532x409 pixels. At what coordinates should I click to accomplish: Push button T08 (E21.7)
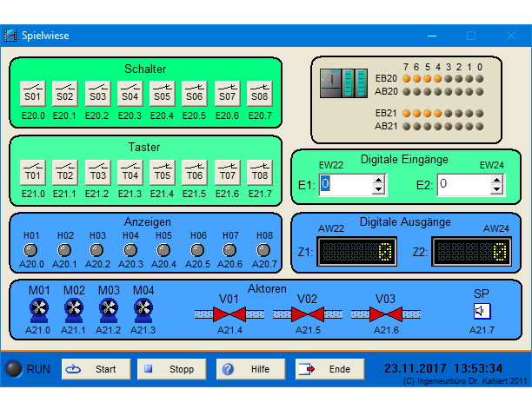[260, 173]
